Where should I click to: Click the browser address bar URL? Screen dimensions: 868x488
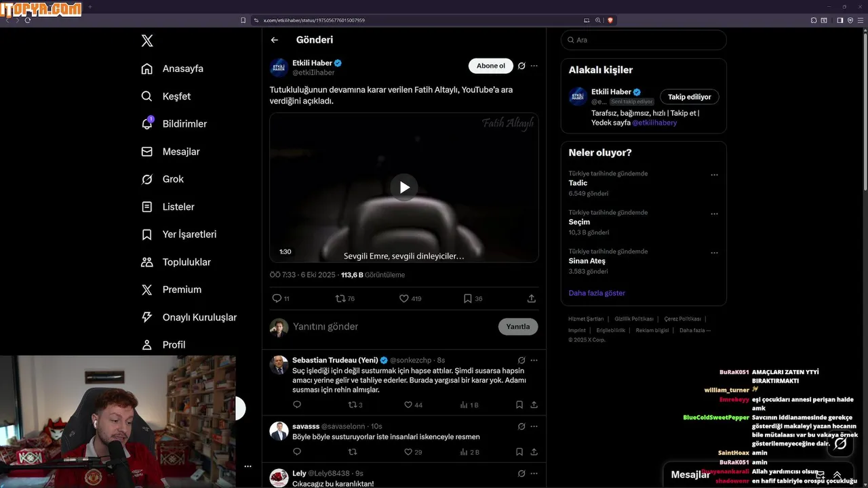coord(314,20)
